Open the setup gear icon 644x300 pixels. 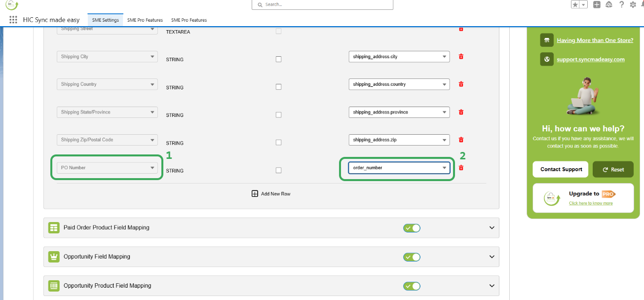point(633,4)
